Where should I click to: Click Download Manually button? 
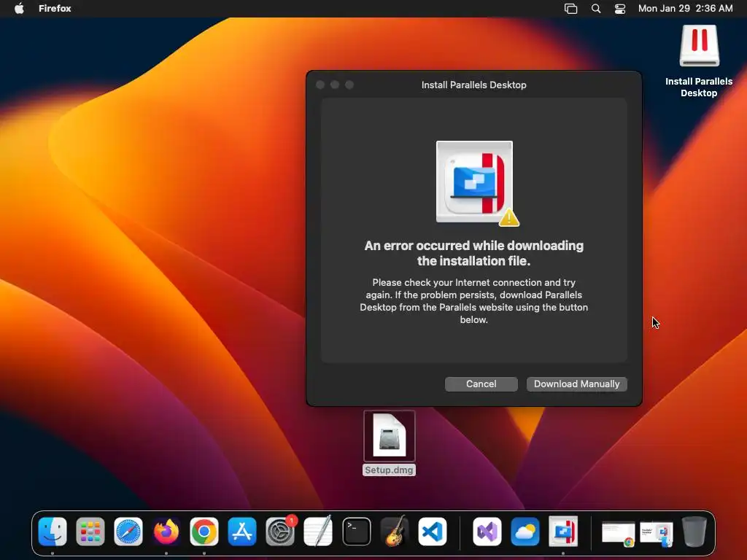[x=576, y=384]
